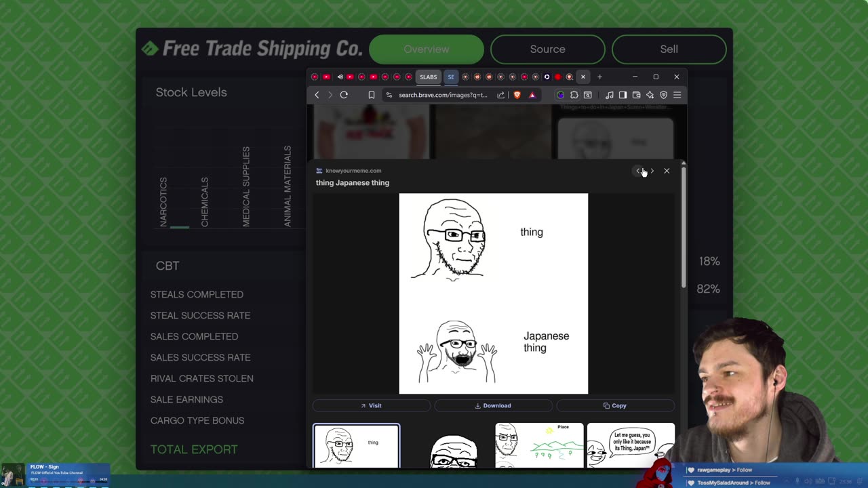The height and width of the screenshot is (488, 868).
Task: Select the highlighted 'thing' thumbnail
Action: click(357, 446)
